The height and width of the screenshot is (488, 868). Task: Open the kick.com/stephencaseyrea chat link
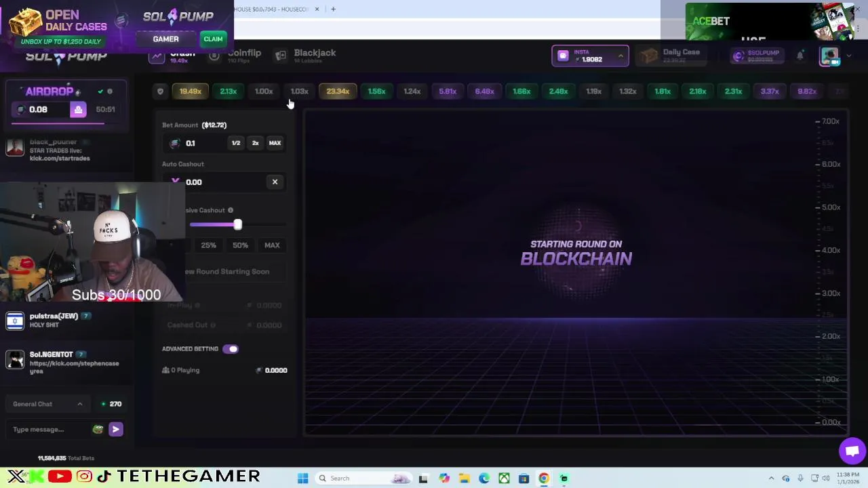tap(74, 367)
